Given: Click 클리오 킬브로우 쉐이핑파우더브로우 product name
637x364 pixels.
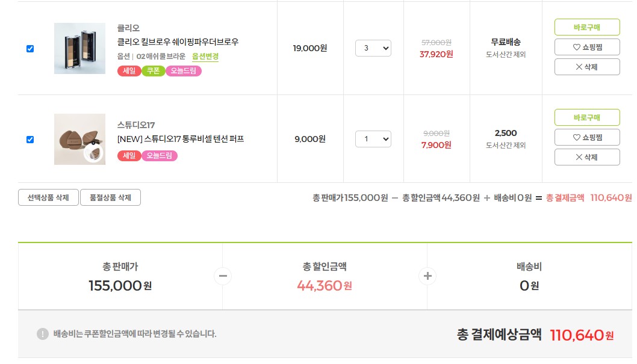Looking at the screenshot, I should (178, 42).
